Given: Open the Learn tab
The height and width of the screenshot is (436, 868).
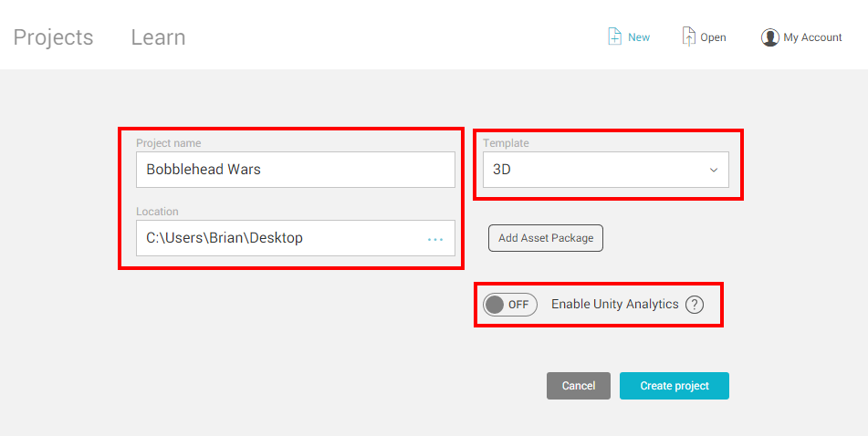Looking at the screenshot, I should (158, 37).
